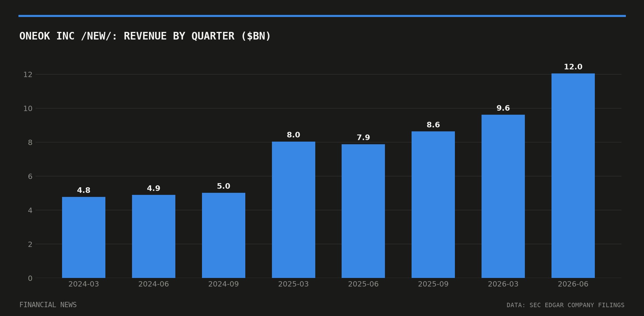Click the 9.6 value label

[x=503, y=108]
